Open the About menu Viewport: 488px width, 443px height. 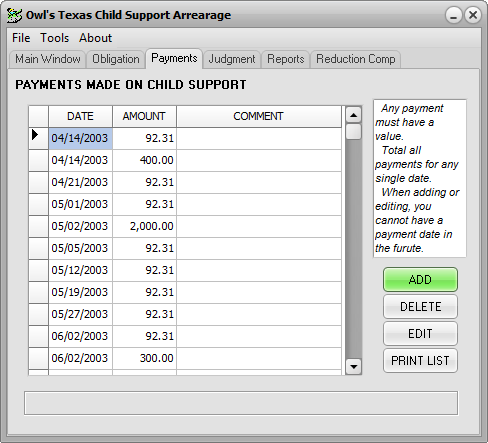coord(95,38)
